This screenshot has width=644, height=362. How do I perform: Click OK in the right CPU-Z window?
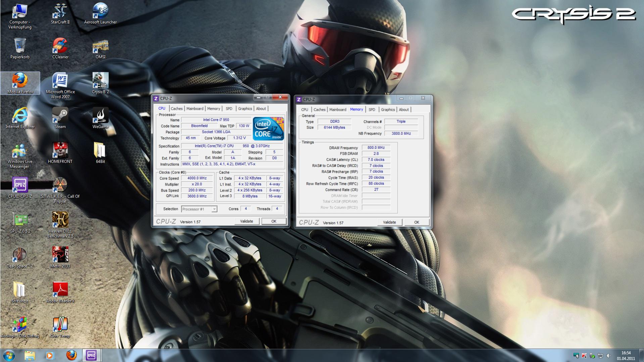416,222
